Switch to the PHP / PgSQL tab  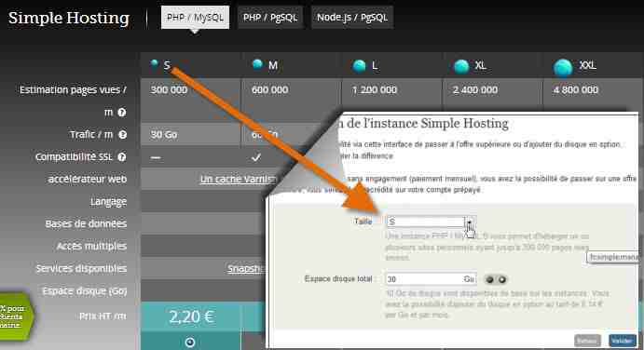coord(270,18)
